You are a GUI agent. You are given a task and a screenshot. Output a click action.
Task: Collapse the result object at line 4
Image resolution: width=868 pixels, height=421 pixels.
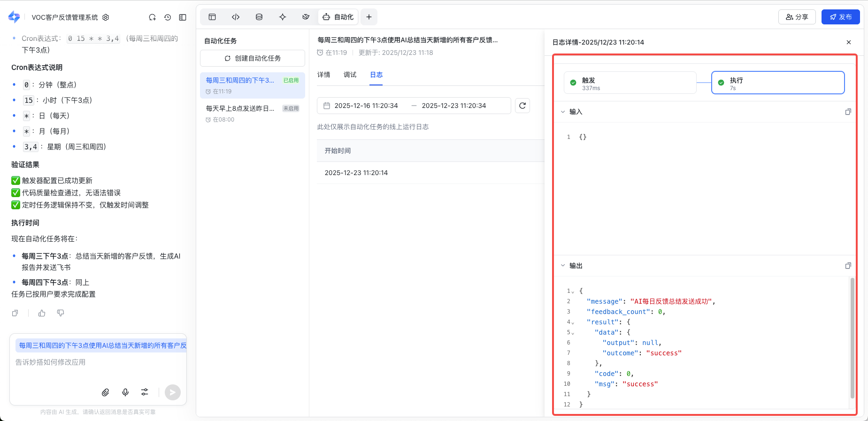point(573,323)
